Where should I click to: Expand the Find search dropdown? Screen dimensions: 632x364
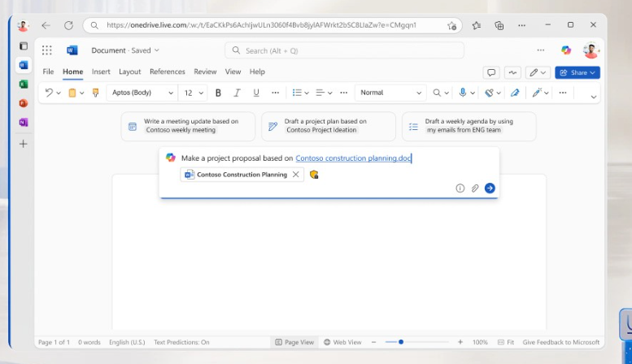coord(447,93)
